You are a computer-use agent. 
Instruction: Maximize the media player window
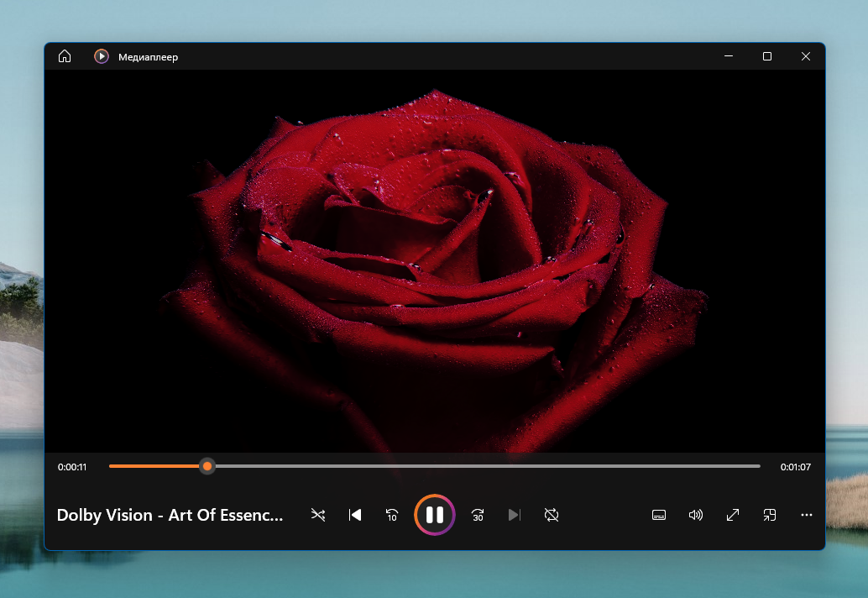point(766,56)
